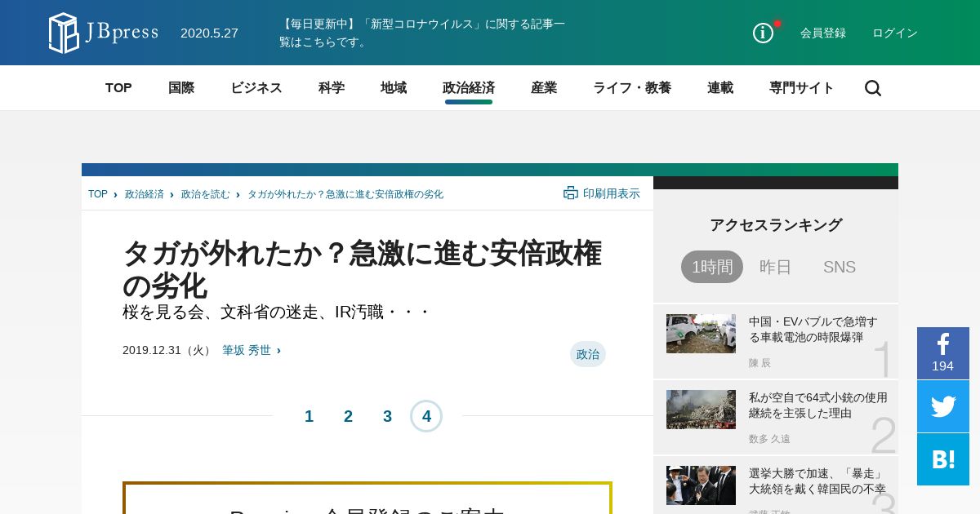Open the 連載 menu
The width and height of the screenshot is (980, 514).
coord(720,88)
